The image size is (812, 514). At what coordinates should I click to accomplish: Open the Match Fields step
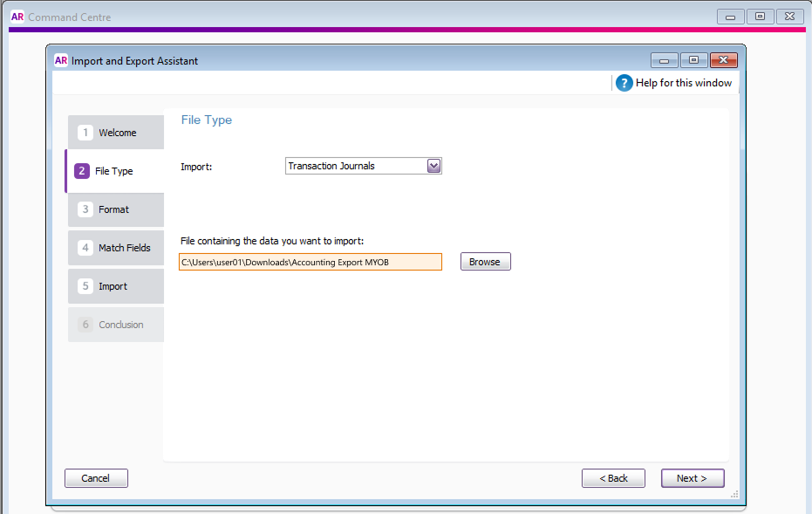(124, 248)
